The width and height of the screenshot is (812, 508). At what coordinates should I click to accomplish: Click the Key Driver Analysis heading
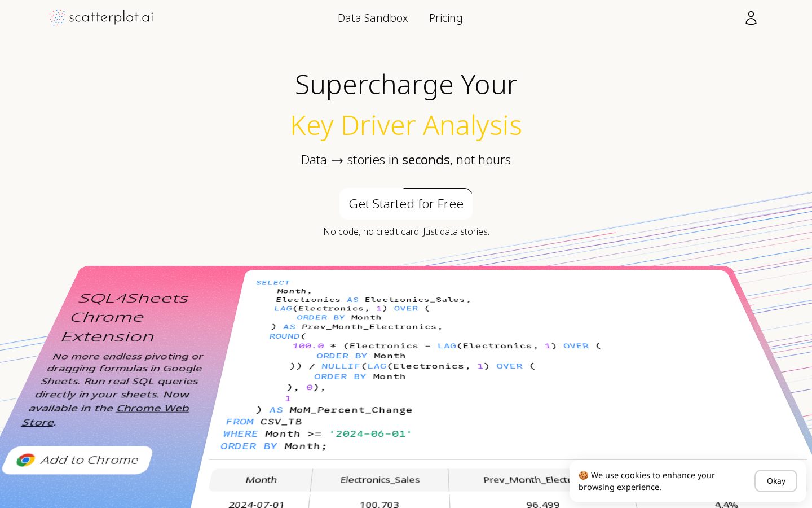click(406, 125)
